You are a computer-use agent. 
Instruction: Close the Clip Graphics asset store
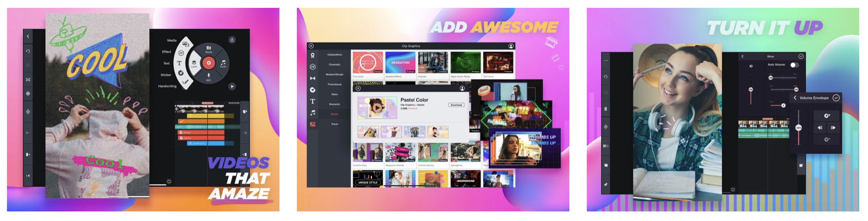311,46
